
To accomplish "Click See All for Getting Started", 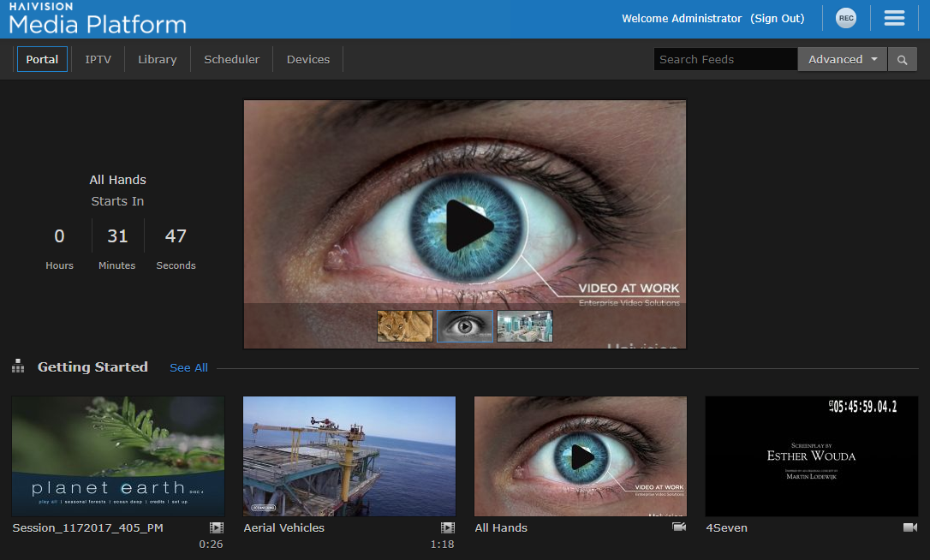I will pos(188,367).
